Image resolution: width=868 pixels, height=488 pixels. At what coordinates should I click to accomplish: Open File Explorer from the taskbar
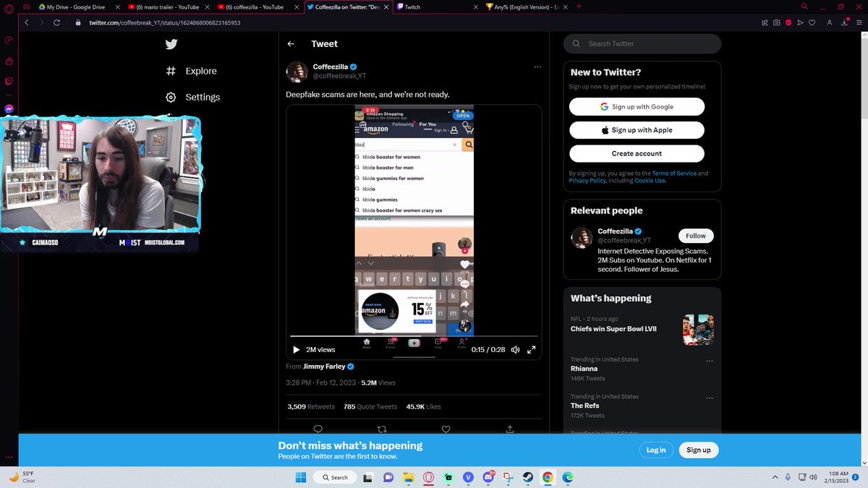(408, 477)
